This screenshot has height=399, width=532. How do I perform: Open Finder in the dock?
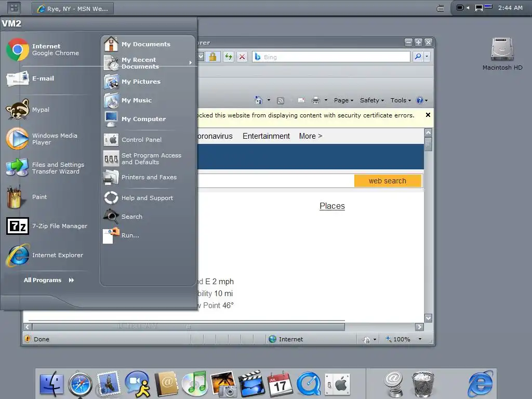[x=51, y=385]
